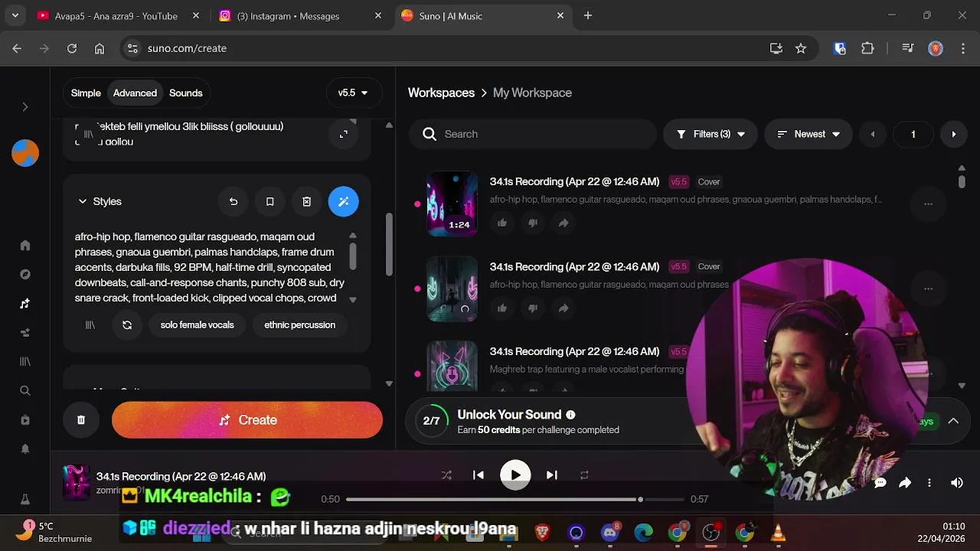Viewport: 980px width, 551px height.
Task: Share the first 34.1s Recording track
Action: pos(563,223)
